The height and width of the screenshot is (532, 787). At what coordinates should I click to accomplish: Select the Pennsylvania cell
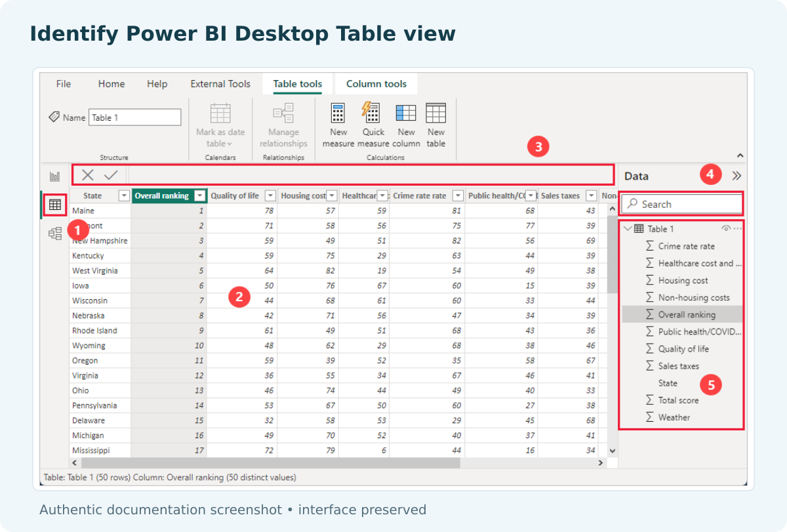click(x=100, y=405)
